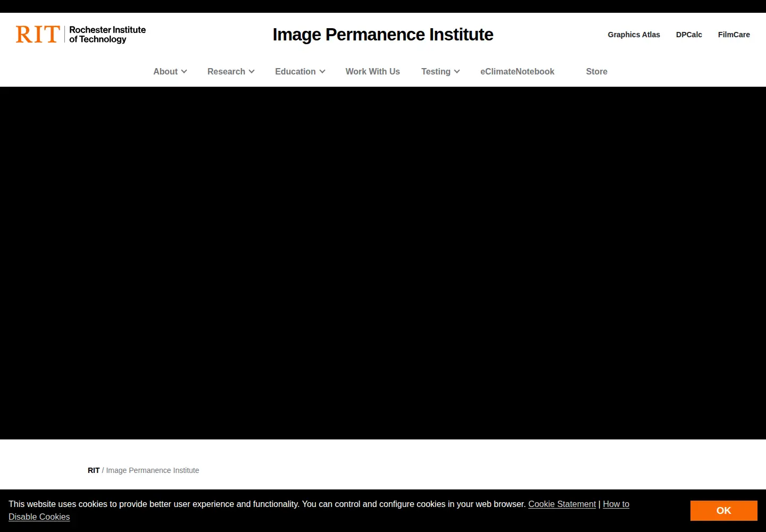Open the eClimateNotebook menu item
This screenshot has width=766, height=532.
point(517,71)
